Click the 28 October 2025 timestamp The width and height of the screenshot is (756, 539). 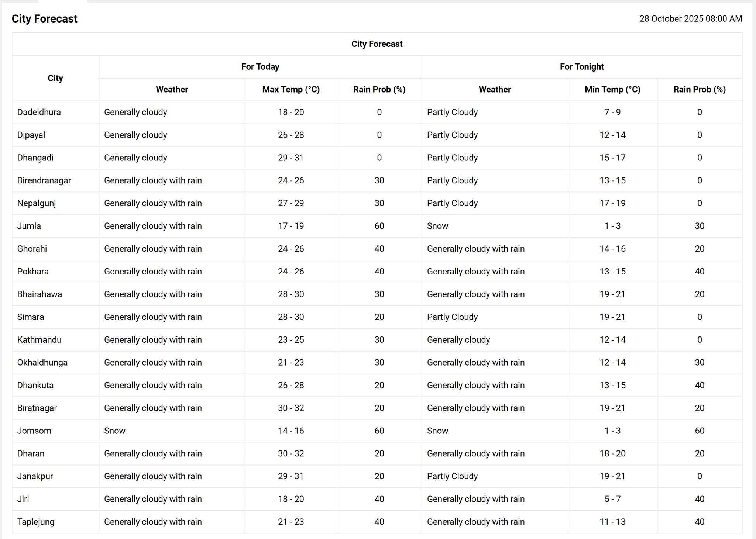pos(690,19)
